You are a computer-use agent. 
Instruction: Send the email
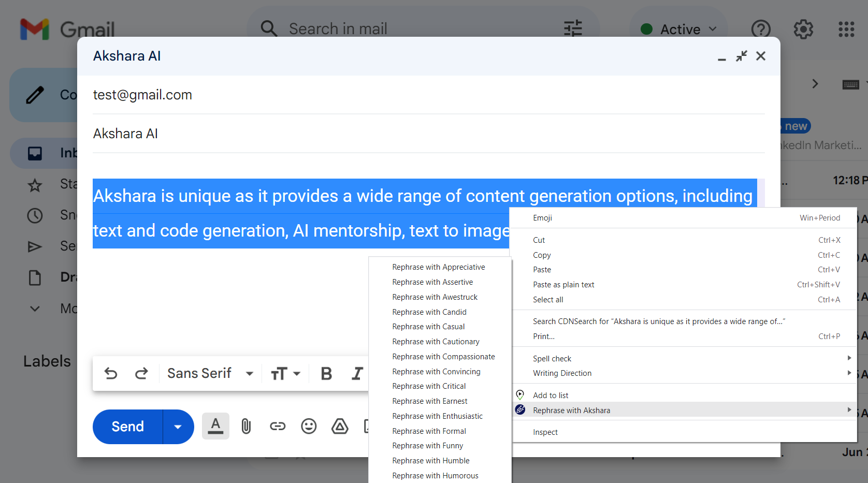pos(128,427)
